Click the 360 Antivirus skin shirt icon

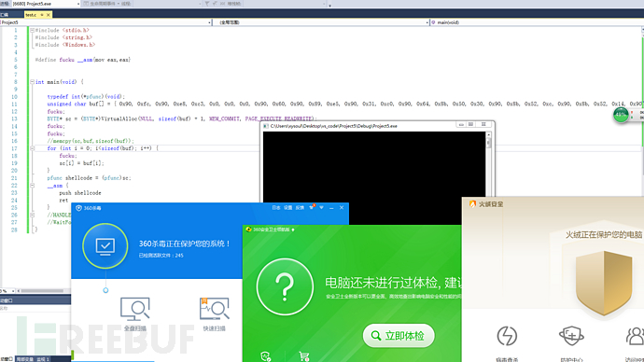[312, 207]
